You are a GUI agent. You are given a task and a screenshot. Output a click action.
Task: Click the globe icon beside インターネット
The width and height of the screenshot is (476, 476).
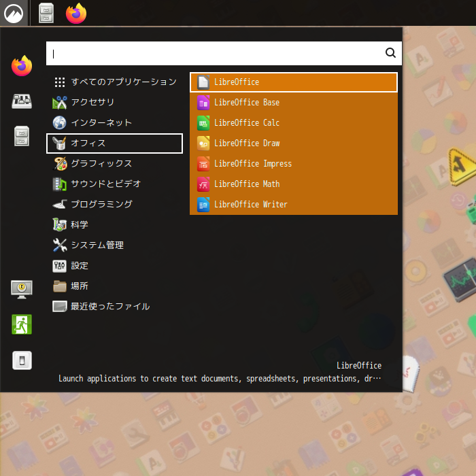[60, 123]
